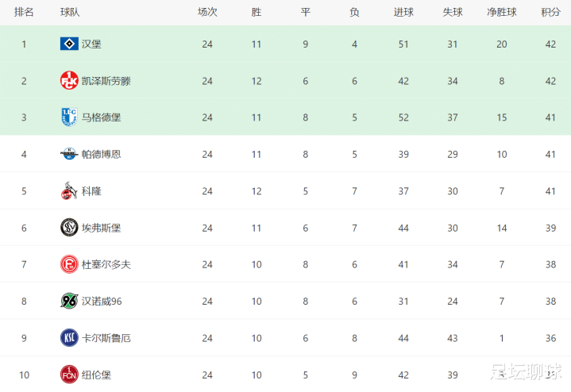The image size is (571, 392).
Task: Click the Köln goat crest
Action: 69,190
